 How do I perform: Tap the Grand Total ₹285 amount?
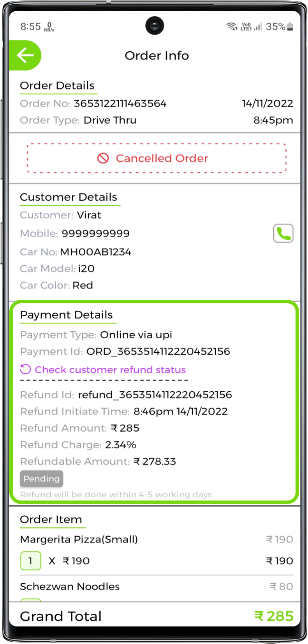coord(274,616)
